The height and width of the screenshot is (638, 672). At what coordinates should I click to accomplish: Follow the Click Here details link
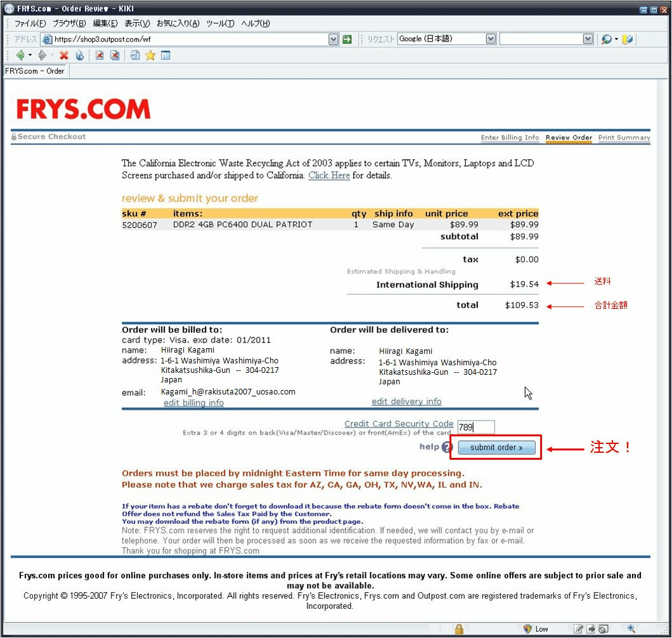click(329, 176)
